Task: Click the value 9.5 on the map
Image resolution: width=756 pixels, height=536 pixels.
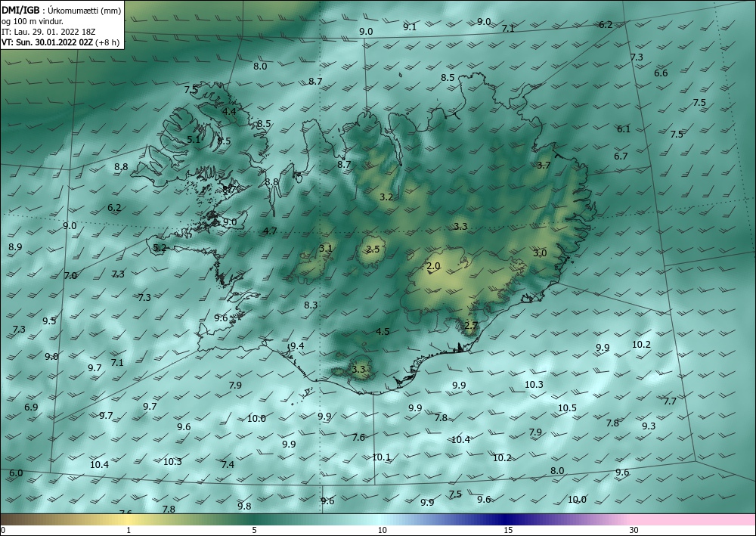Action: (49, 321)
